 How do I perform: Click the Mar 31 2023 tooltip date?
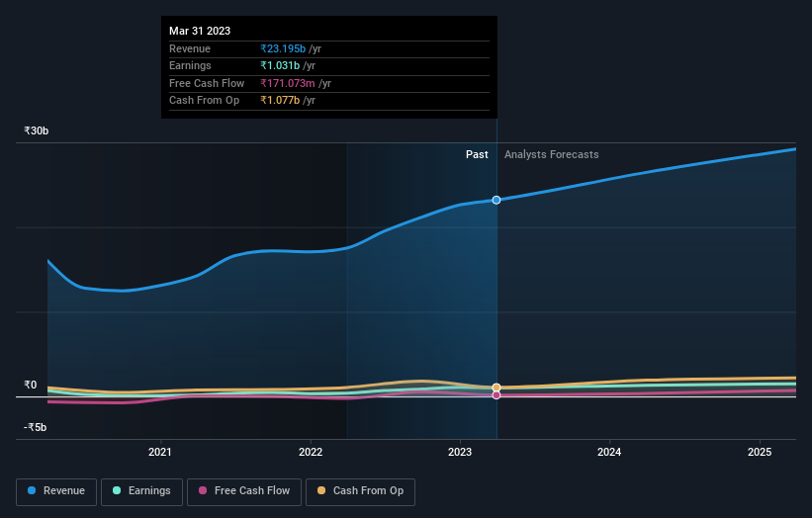tap(200, 31)
